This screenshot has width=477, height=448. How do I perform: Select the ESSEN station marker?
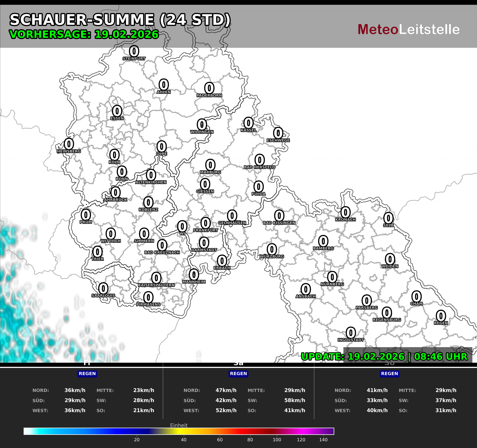click(x=117, y=111)
